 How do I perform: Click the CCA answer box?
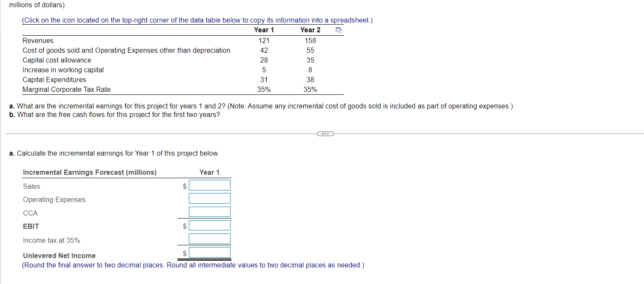pyautogui.click(x=210, y=211)
